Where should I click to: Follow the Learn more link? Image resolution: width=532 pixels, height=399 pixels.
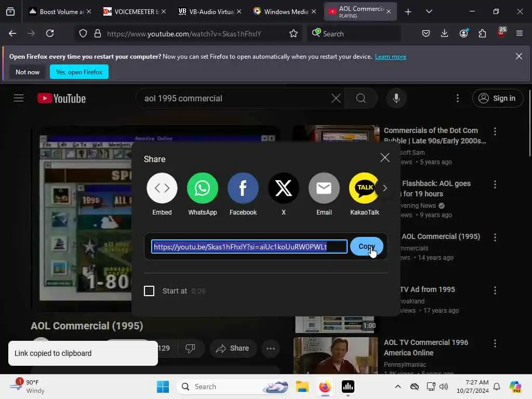click(391, 57)
